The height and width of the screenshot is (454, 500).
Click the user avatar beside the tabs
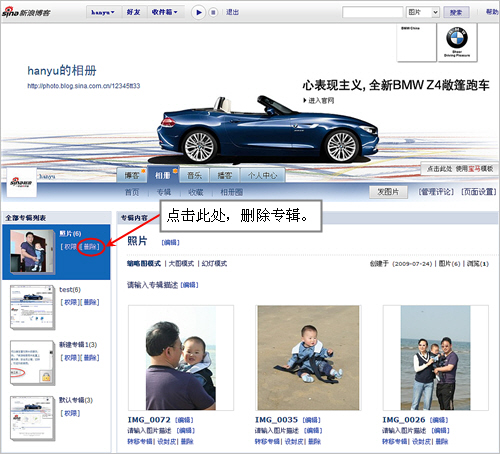pos(22,182)
